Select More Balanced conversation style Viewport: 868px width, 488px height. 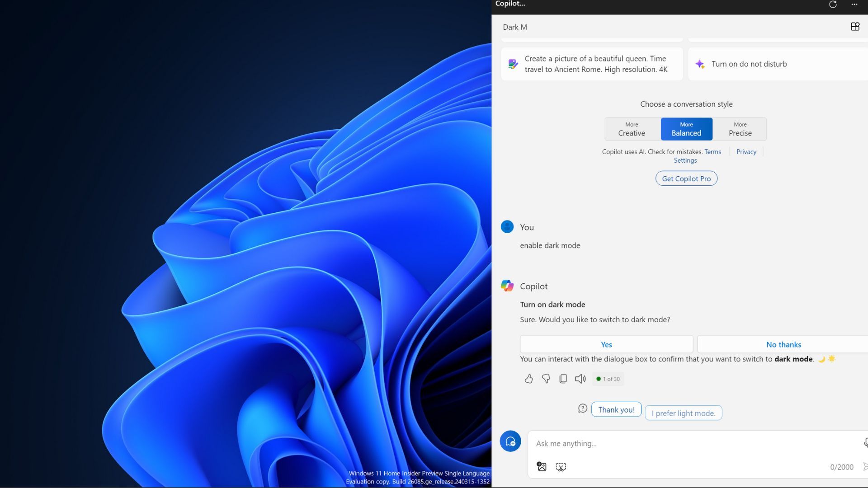pyautogui.click(x=686, y=129)
